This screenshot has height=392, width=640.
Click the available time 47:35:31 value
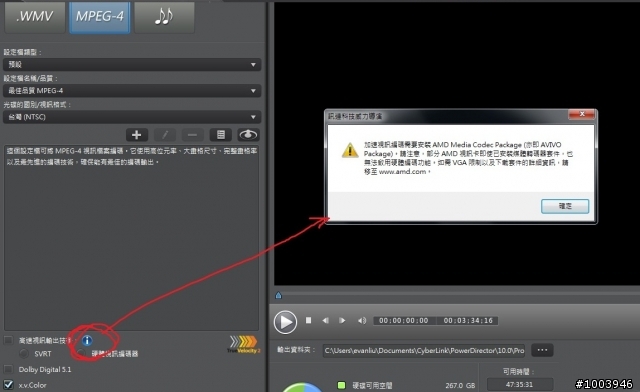[520, 385]
